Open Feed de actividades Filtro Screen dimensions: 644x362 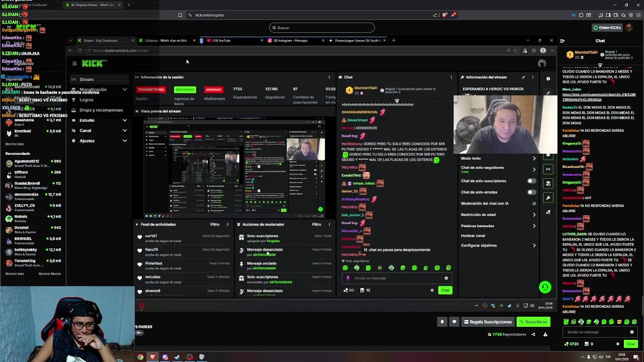[215, 225]
